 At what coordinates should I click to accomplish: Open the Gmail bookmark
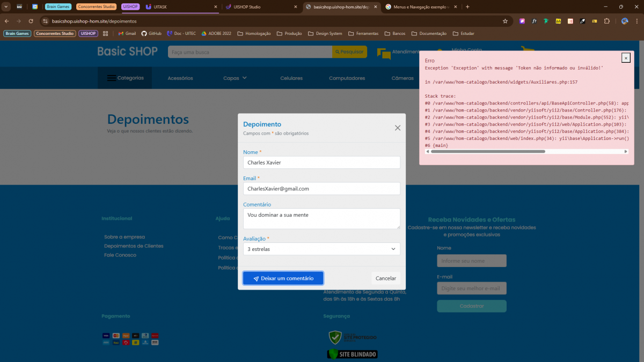(x=127, y=33)
